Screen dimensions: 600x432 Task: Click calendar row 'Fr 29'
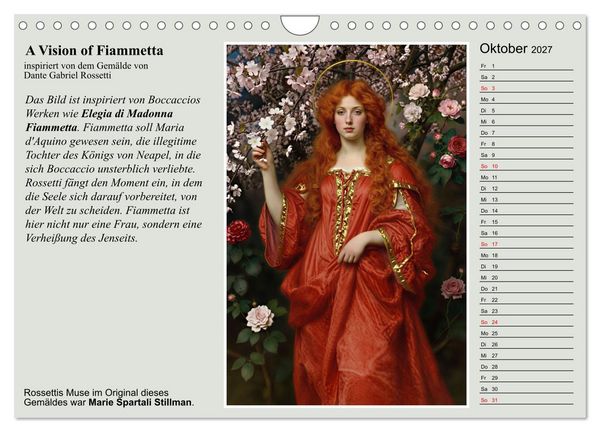pyautogui.click(x=527, y=377)
